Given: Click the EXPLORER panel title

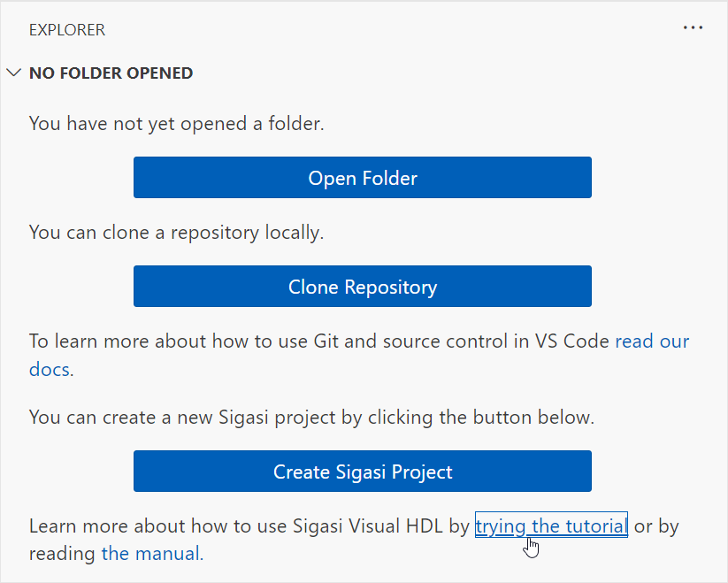Looking at the screenshot, I should coord(67,30).
